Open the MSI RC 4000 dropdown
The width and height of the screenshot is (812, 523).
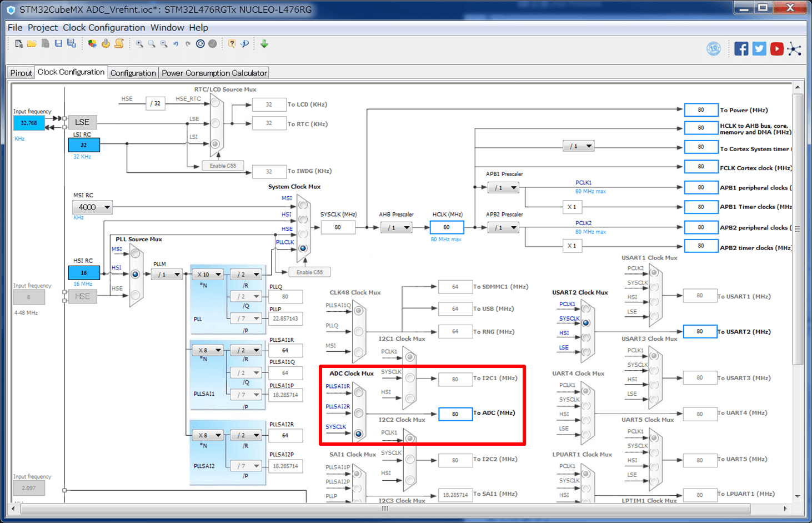pos(92,207)
